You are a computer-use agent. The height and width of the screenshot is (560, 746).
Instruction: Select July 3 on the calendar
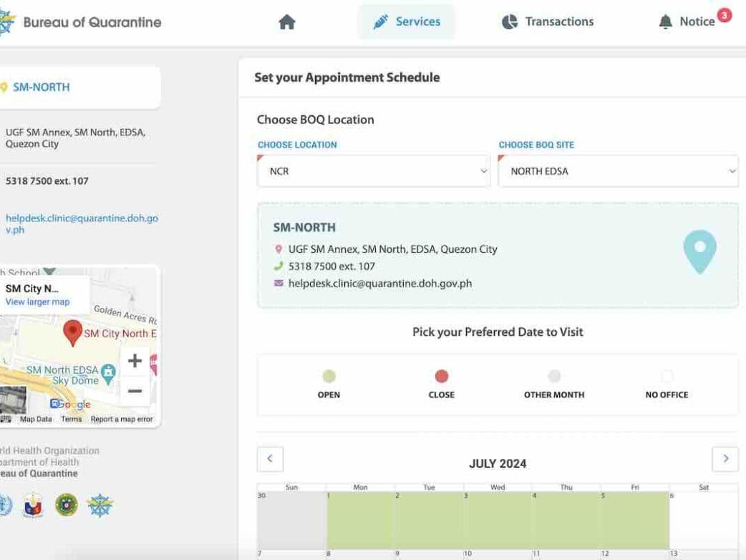[x=498, y=520]
